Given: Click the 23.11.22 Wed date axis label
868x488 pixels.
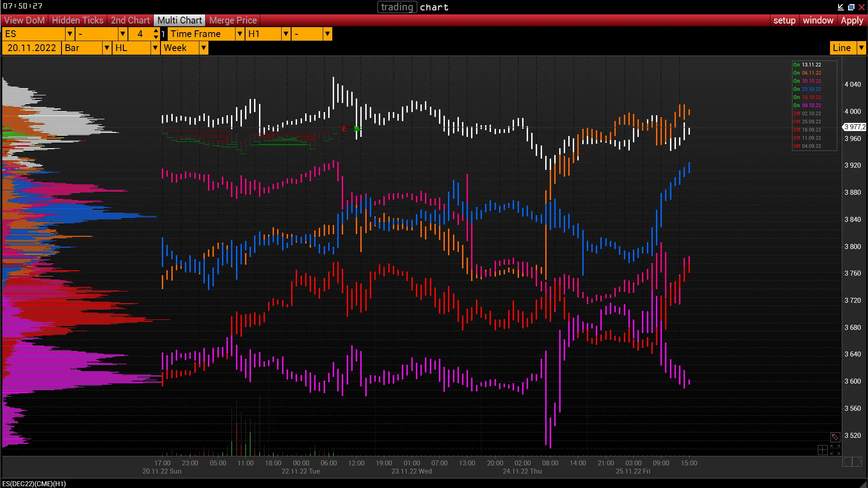Looking at the screenshot, I should 411,471.
